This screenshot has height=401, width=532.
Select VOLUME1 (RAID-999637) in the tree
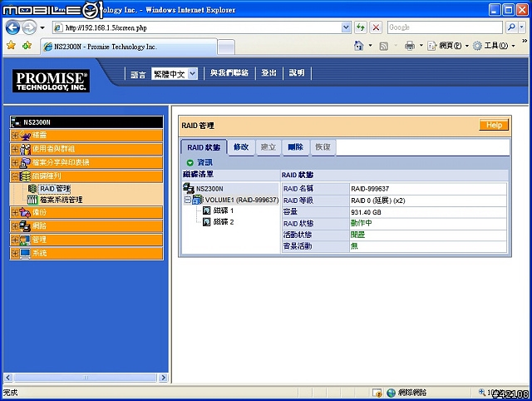click(242, 200)
